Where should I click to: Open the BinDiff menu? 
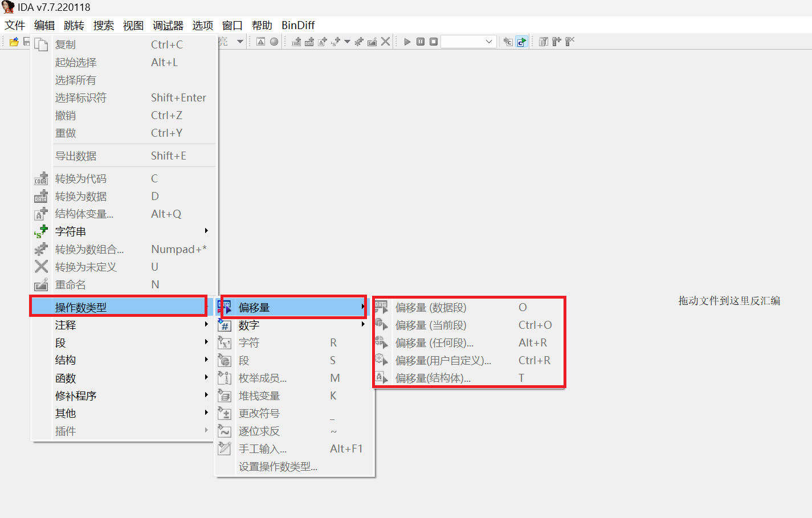(298, 25)
